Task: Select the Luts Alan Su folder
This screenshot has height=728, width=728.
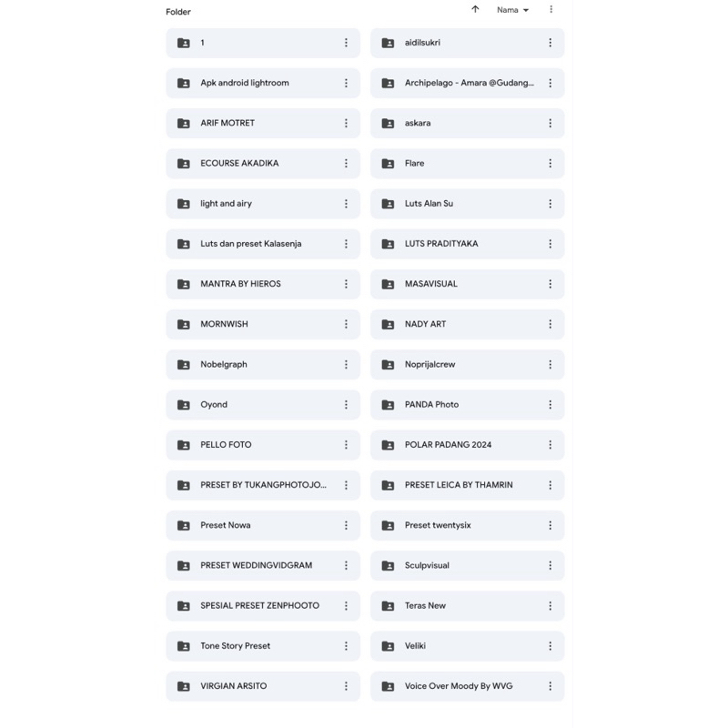Action: (429, 204)
